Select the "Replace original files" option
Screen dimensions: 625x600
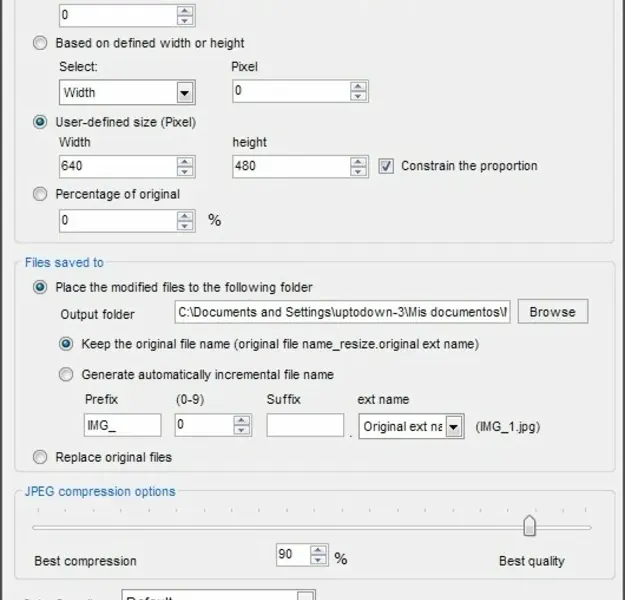point(40,457)
